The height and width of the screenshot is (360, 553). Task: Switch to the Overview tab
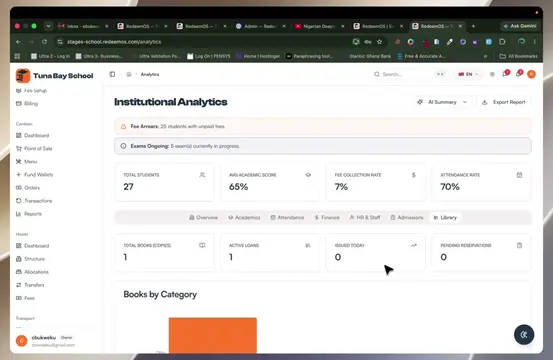pyautogui.click(x=203, y=218)
